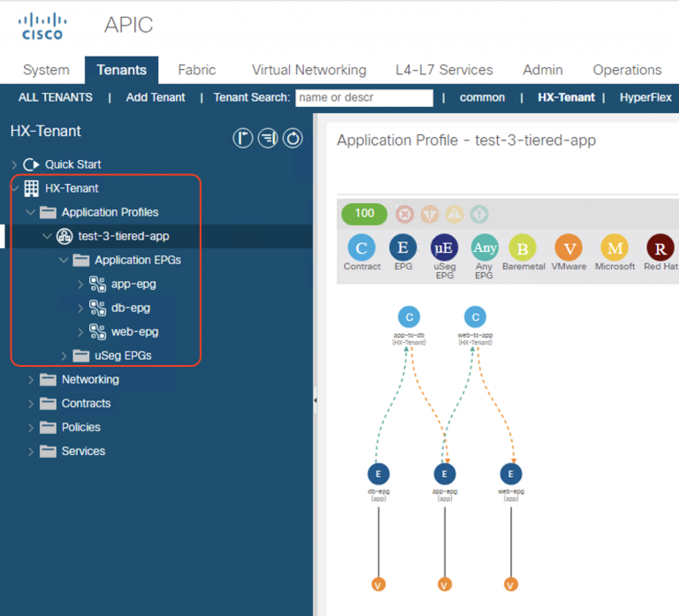The height and width of the screenshot is (616, 679).
Task: Click the minor fault yellow triangle icon
Action: [454, 214]
